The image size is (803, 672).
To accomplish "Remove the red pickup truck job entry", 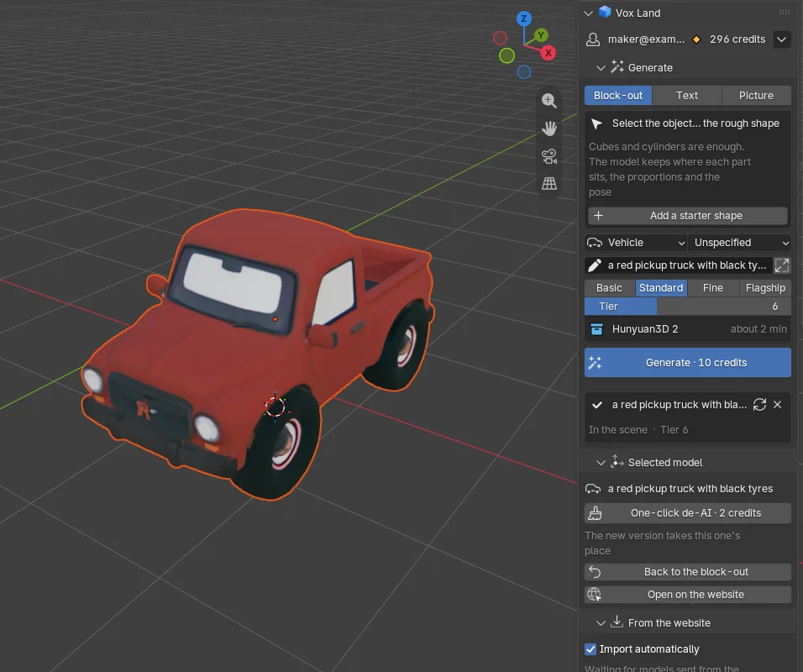I will click(777, 405).
